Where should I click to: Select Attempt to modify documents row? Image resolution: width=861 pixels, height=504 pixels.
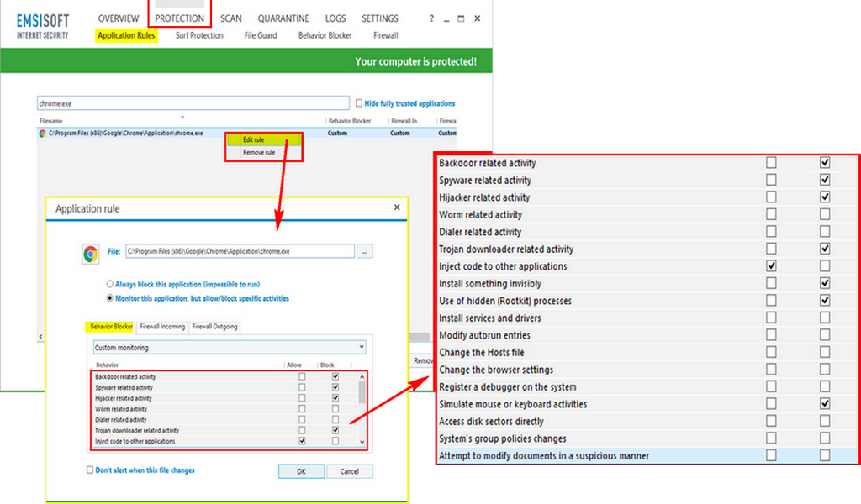pos(647,455)
